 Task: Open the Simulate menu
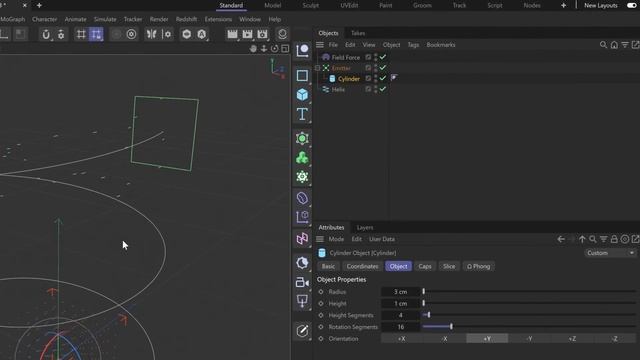105,19
